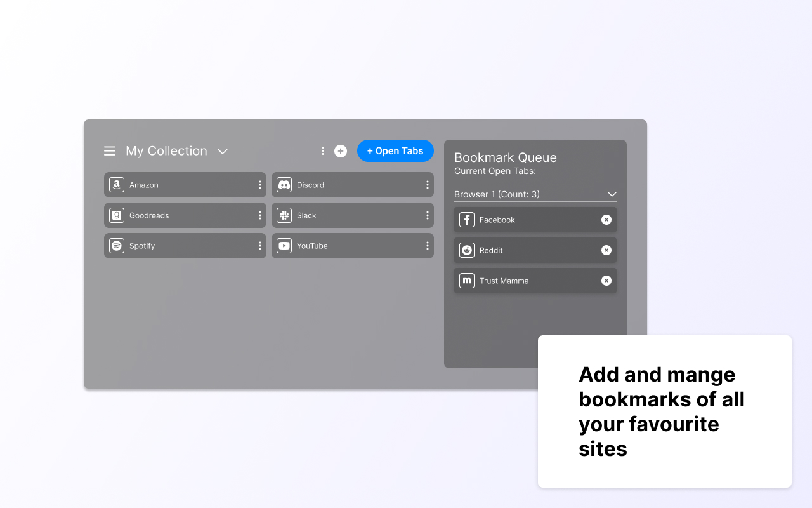The image size is (812, 508).
Task: Open the YouTube bookmark label
Action: tap(312, 246)
